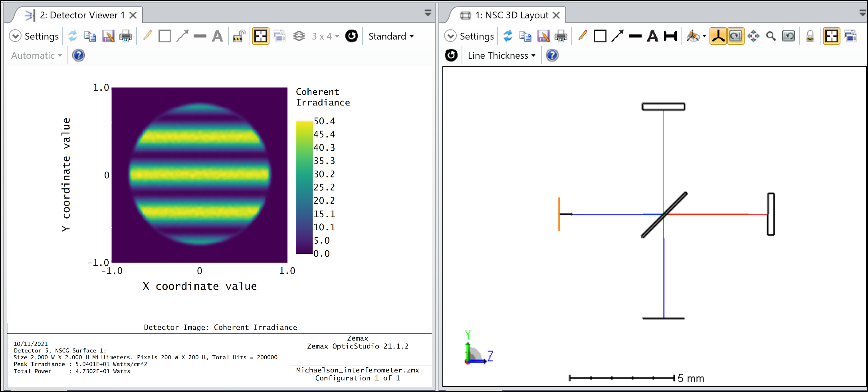Add text annotation in Detector Viewer

coord(218,36)
